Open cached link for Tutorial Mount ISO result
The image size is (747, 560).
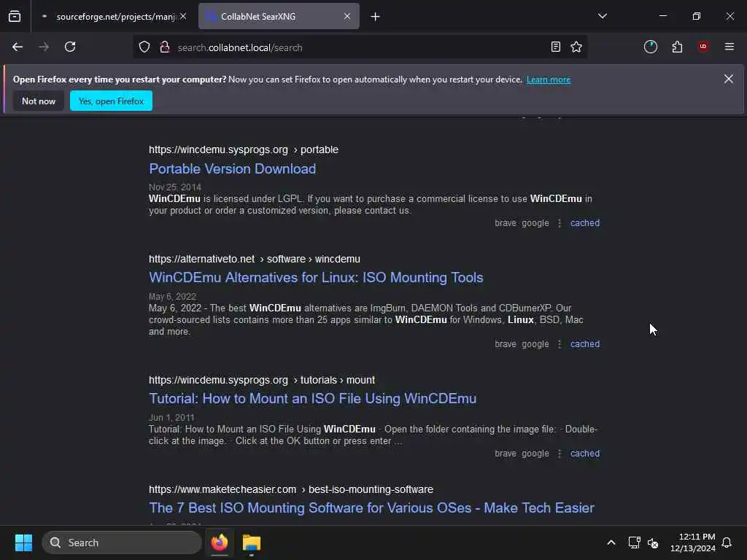[585, 454]
